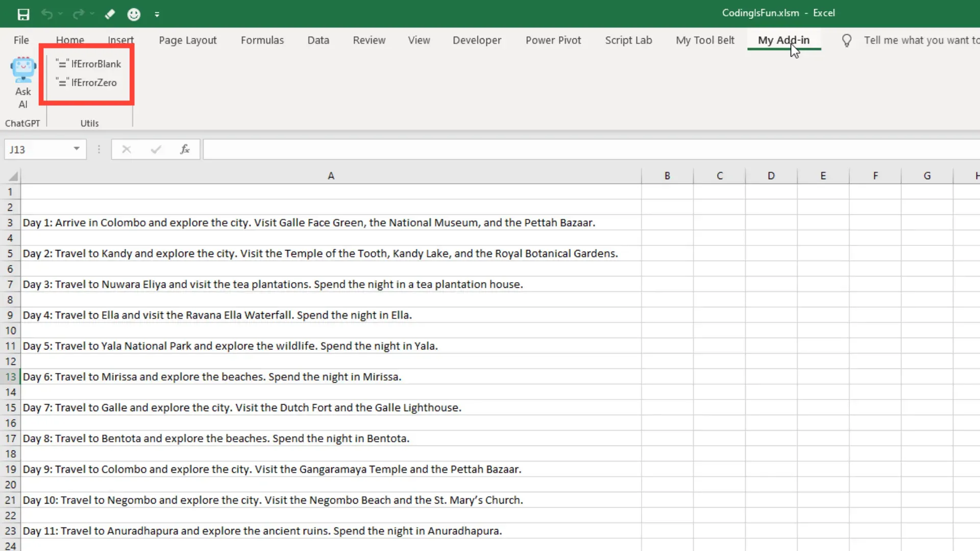Select the Day 5 Yala cell
The width and height of the screenshot is (980, 551).
230,346
